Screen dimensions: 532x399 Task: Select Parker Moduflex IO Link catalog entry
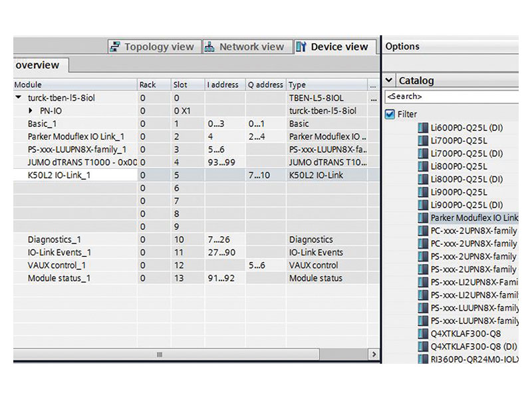click(474, 218)
